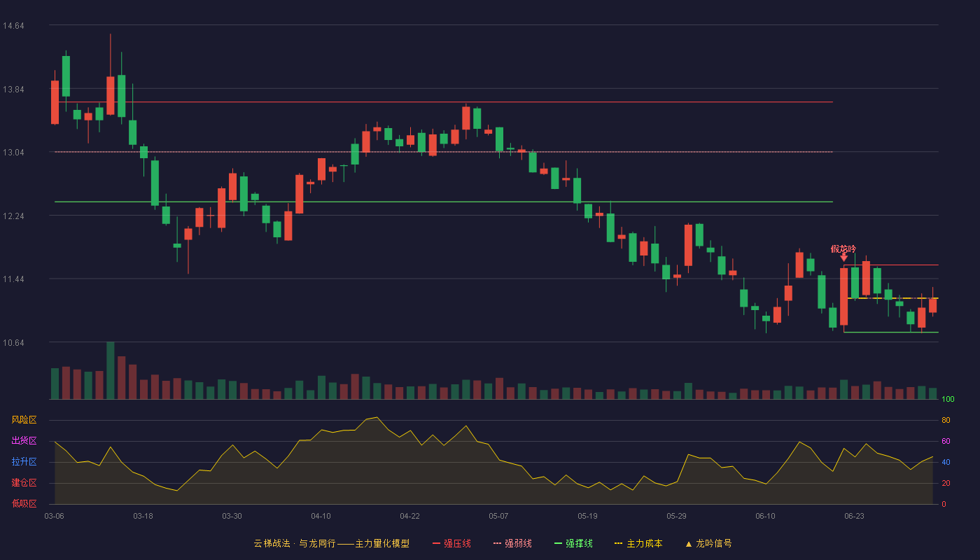Click the green 100 indicator scale value

click(948, 399)
